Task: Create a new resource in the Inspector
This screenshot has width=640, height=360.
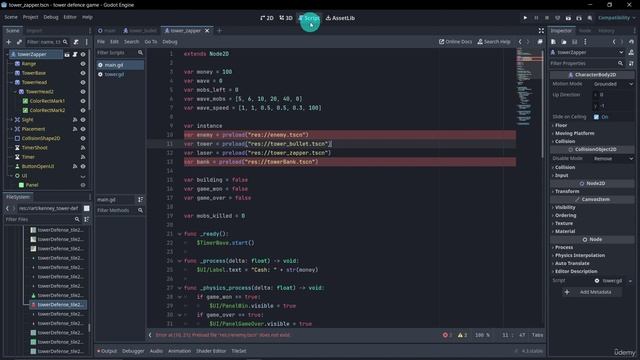Action: point(553,42)
